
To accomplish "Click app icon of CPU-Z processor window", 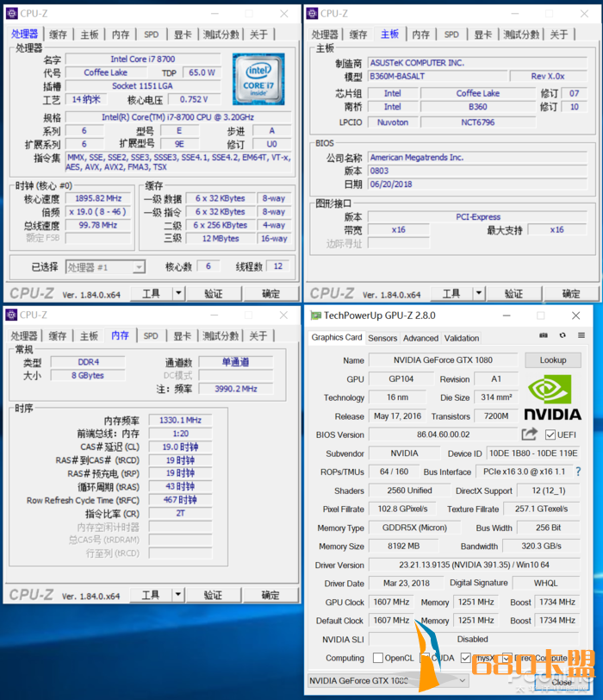I will 11,14.
